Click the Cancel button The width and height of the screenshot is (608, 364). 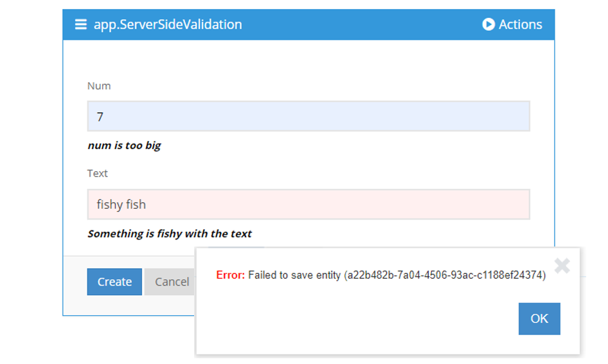(170, 282)
